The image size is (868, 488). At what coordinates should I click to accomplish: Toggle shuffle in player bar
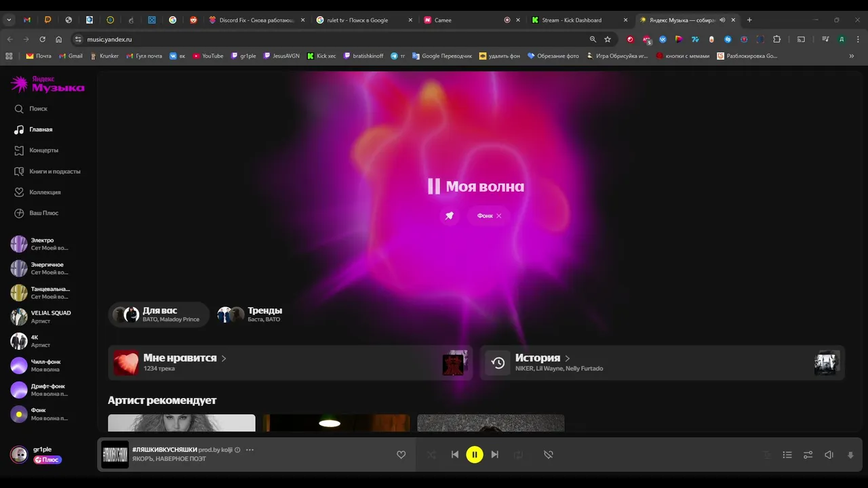pos(431,455)
